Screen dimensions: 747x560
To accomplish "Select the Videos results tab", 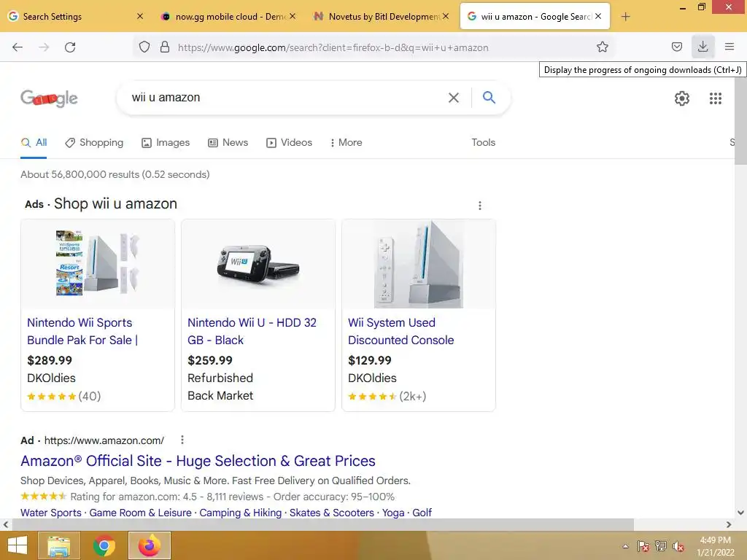I will 289,142.
